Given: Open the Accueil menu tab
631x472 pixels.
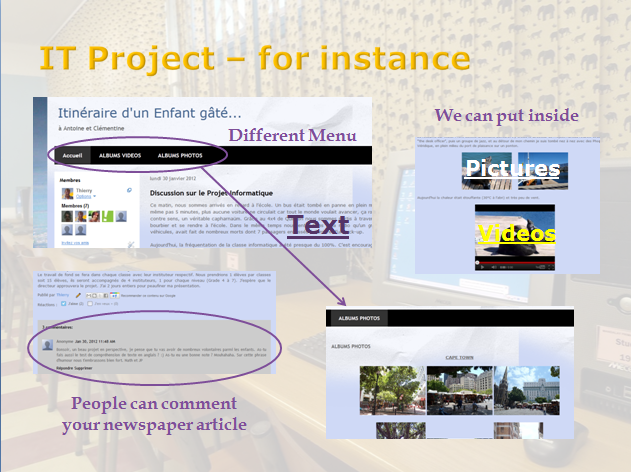Looking at the screenshot, I should pos(72,155).
